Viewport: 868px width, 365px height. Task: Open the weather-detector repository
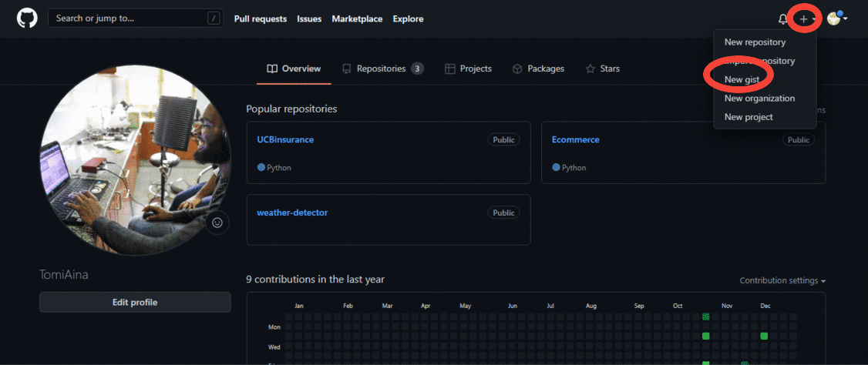tap(292, 213)
